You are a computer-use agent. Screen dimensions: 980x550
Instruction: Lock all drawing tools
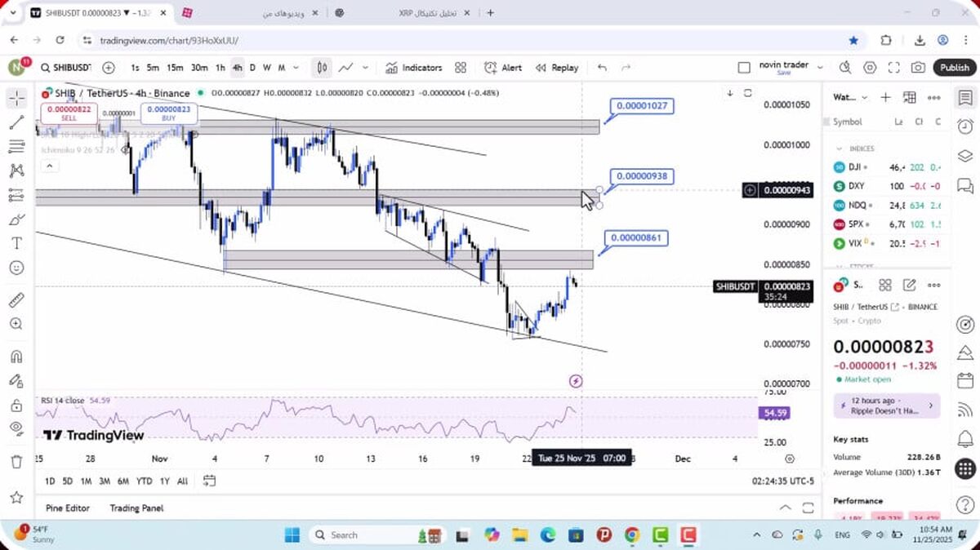coord(16,405)
